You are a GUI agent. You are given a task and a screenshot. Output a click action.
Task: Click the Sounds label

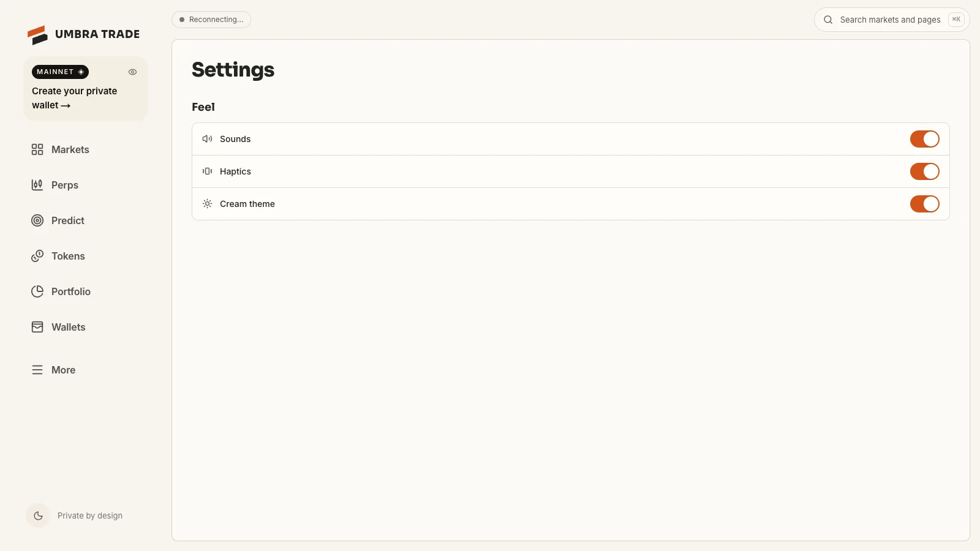tap(235, 139)
